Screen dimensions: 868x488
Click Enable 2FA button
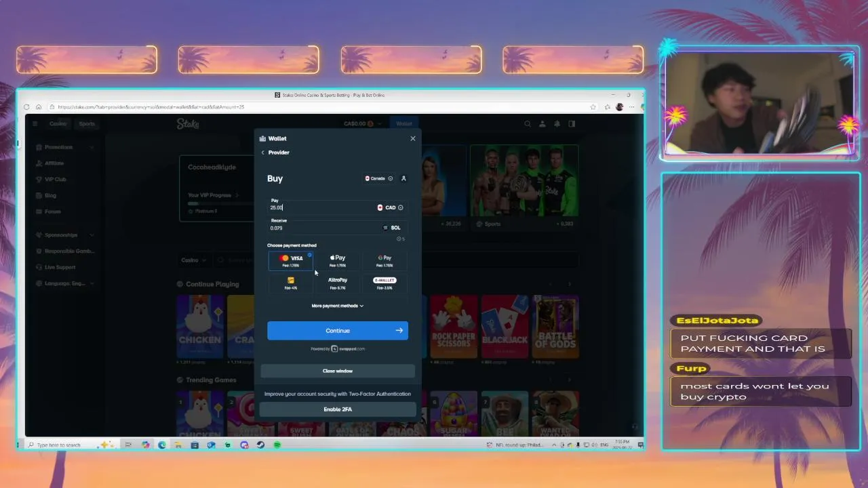(338, 409)
